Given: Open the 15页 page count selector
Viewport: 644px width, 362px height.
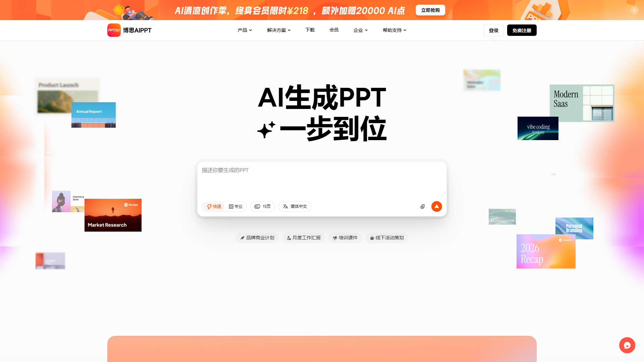Looking at the screenshot, I should (x=263, y=206).
